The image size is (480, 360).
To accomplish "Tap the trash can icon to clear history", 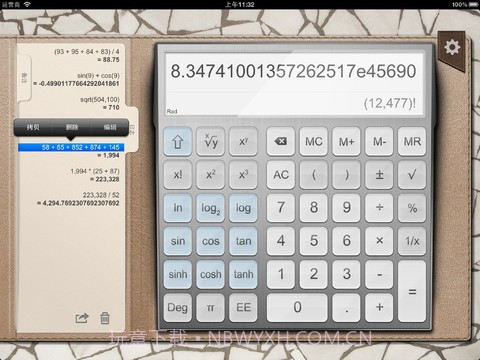I will point(105,318).
